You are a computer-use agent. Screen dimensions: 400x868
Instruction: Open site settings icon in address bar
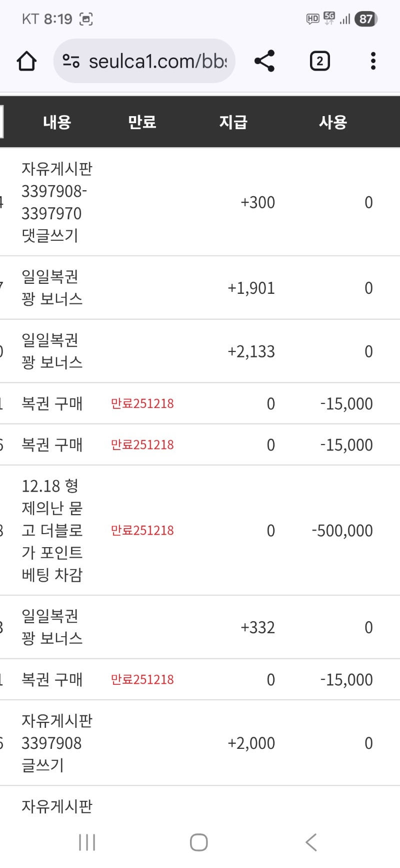coord(71,62)
